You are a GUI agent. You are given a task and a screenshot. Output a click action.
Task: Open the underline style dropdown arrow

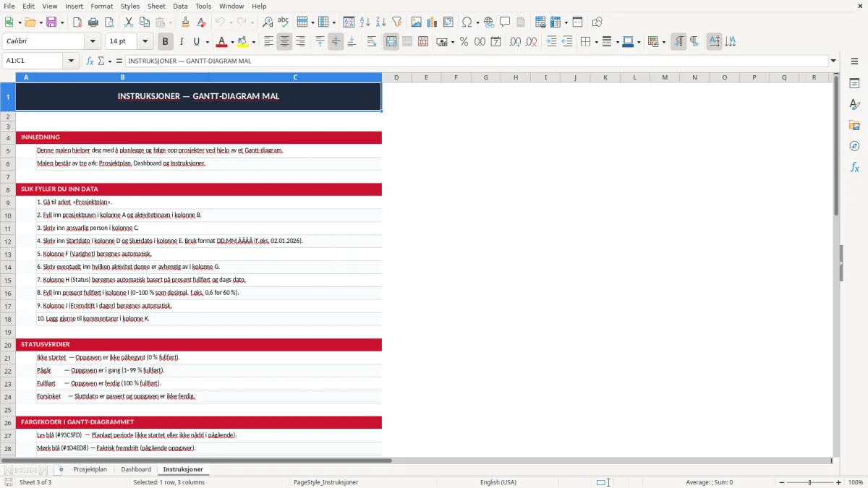pos(207,42)
